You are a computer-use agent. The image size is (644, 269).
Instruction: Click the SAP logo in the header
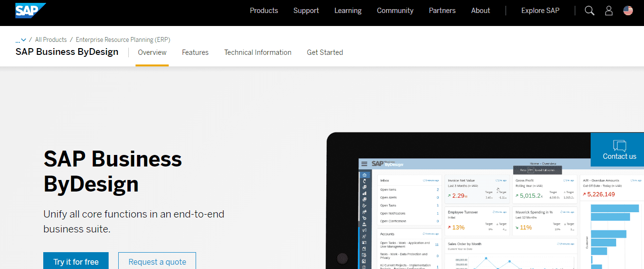[30, 10]
